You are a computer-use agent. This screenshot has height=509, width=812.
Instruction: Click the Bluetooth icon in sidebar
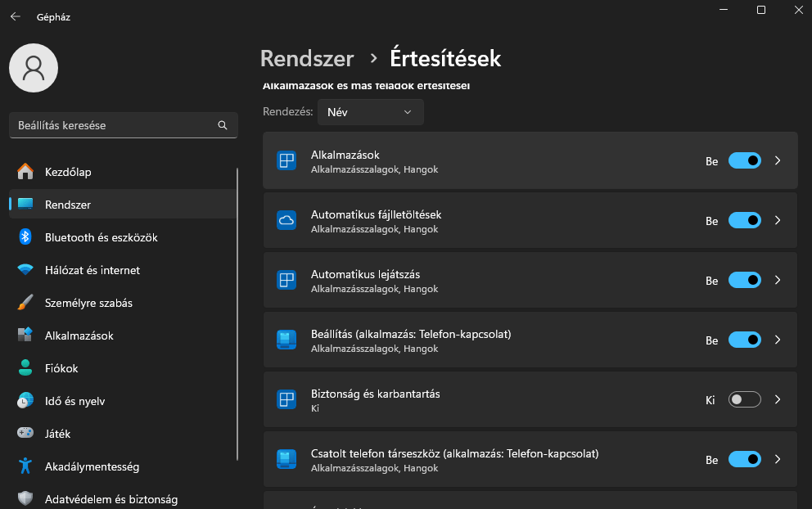(25, 236)
